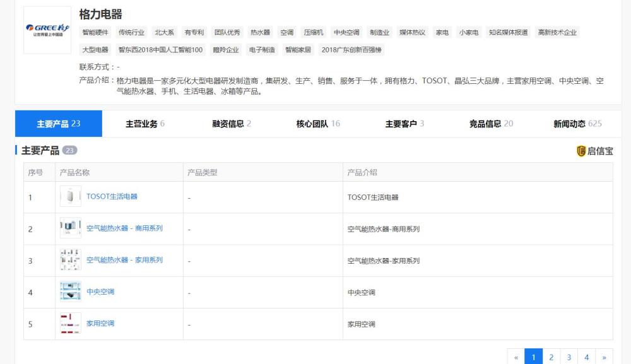Go to page 2 of products
The image size is (631, 364).
point(551,357)
